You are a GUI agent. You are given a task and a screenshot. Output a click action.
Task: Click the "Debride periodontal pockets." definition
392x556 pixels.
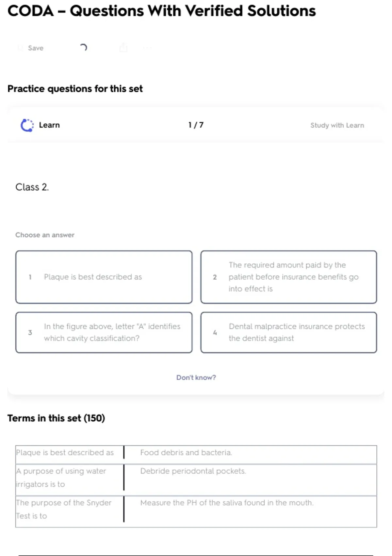[x=193, y=471]
